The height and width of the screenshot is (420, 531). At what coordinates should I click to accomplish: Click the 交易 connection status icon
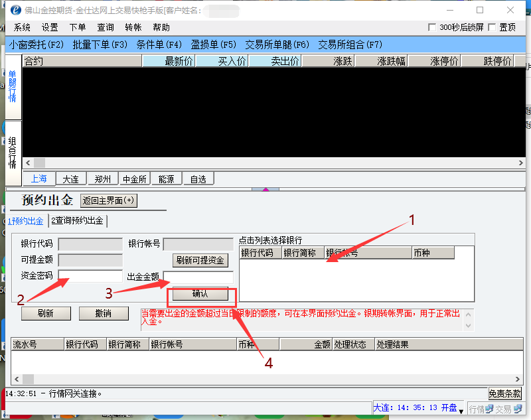click(518, 409)
